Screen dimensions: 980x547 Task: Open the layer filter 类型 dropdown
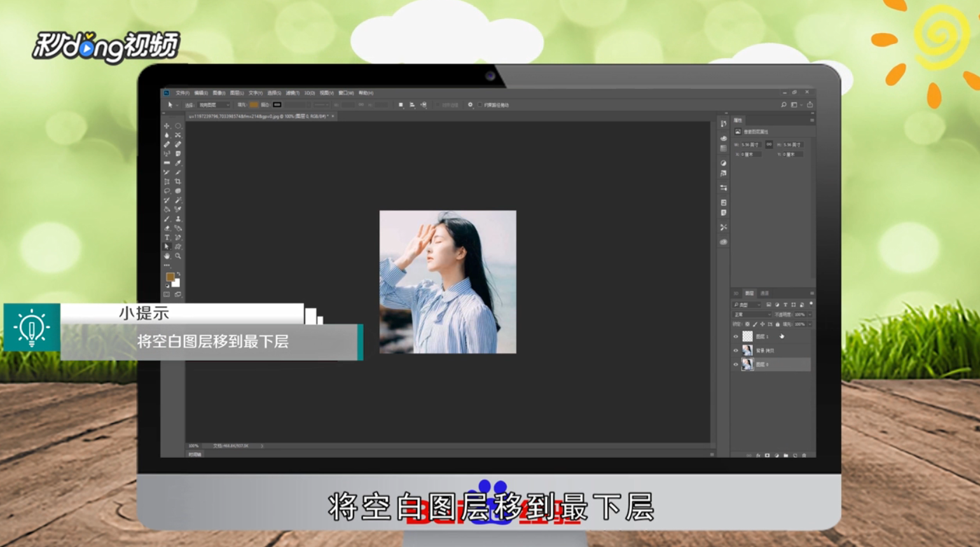tap(747, 305)
